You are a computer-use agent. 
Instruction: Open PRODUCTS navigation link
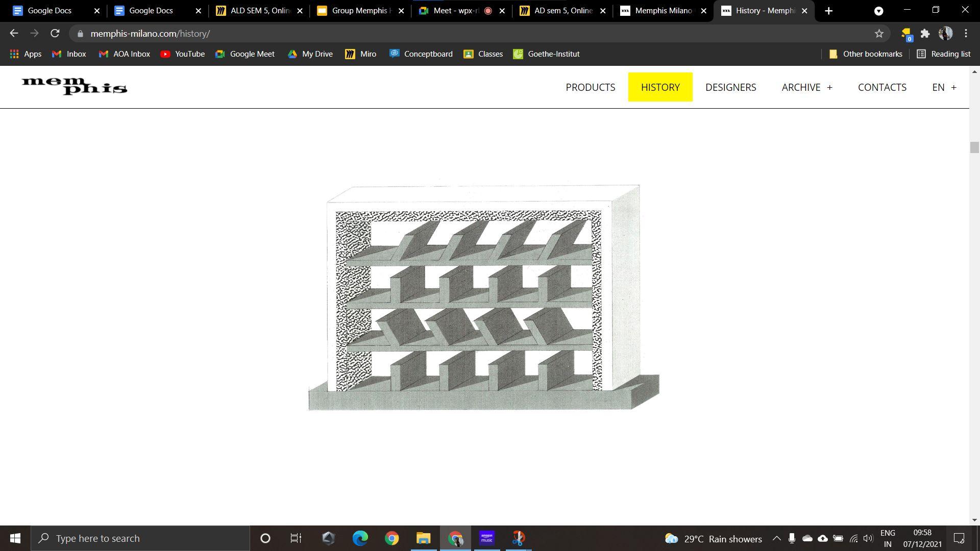click(590, 87)
